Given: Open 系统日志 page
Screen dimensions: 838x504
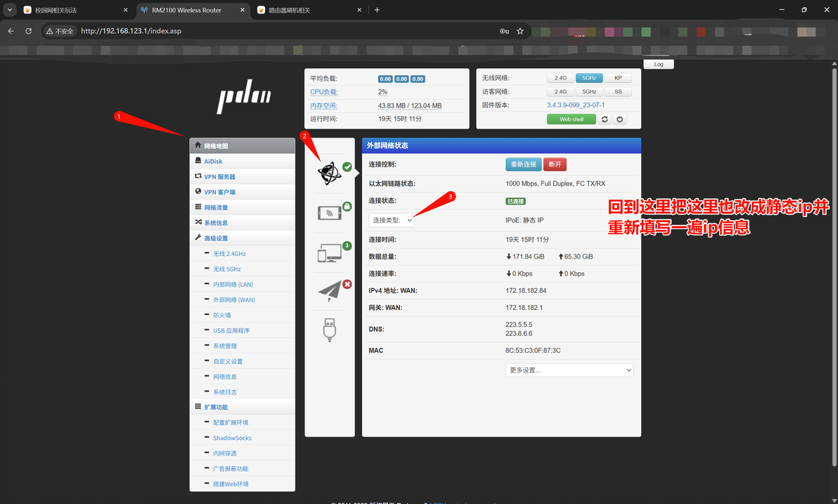Looking at the screenshot, I should click(x=224, y=392).
